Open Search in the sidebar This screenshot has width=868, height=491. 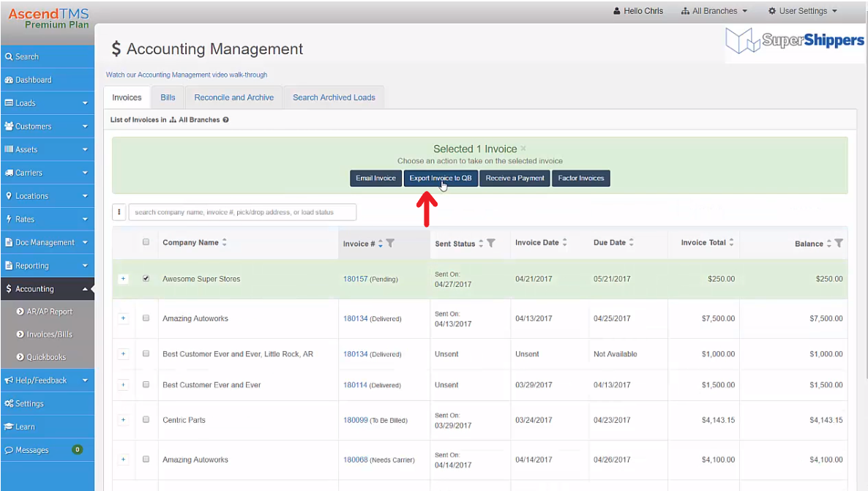48,56
